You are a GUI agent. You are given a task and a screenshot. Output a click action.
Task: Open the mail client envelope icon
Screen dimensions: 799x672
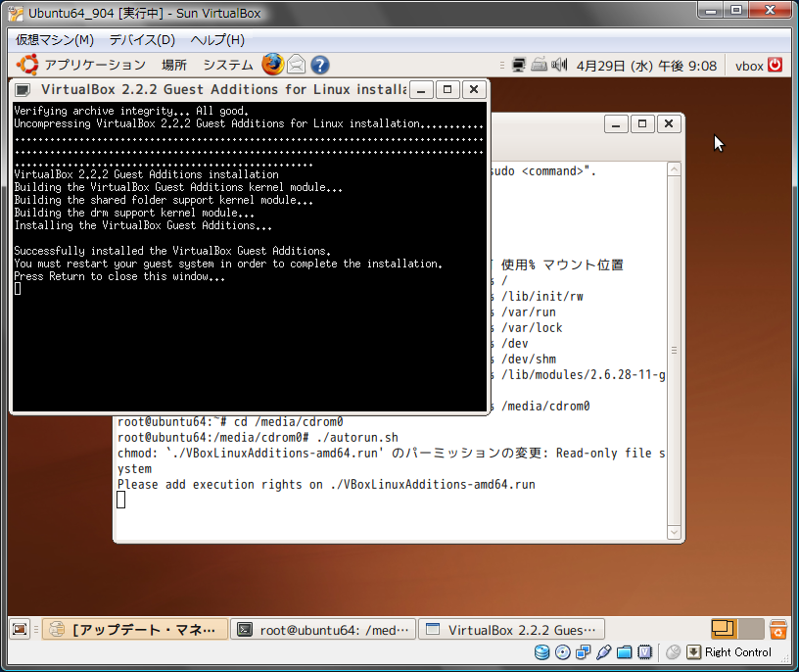(x=296, y=65)
